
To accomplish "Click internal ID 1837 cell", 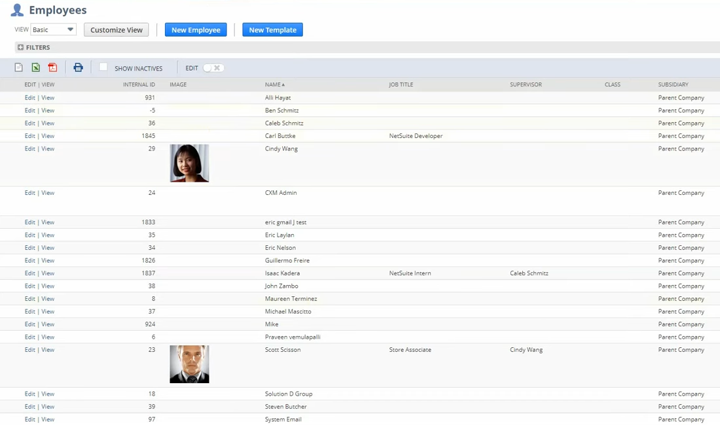I will pos(148,273).
